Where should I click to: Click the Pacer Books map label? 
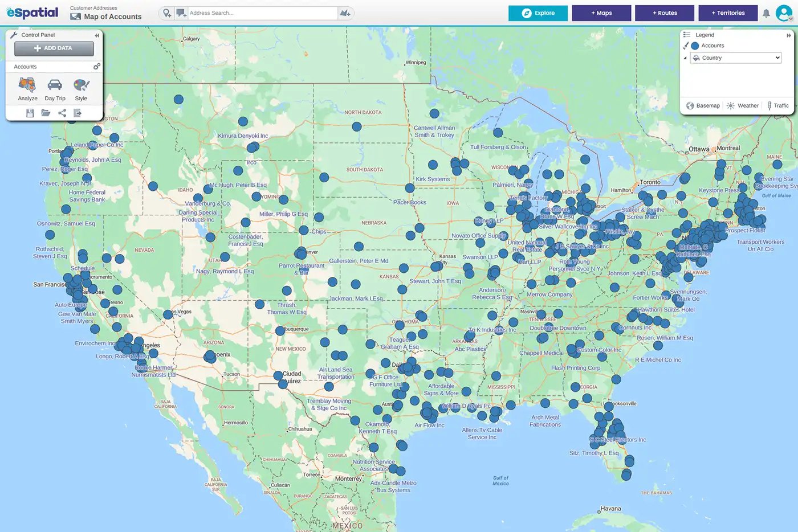pos(410,202)
